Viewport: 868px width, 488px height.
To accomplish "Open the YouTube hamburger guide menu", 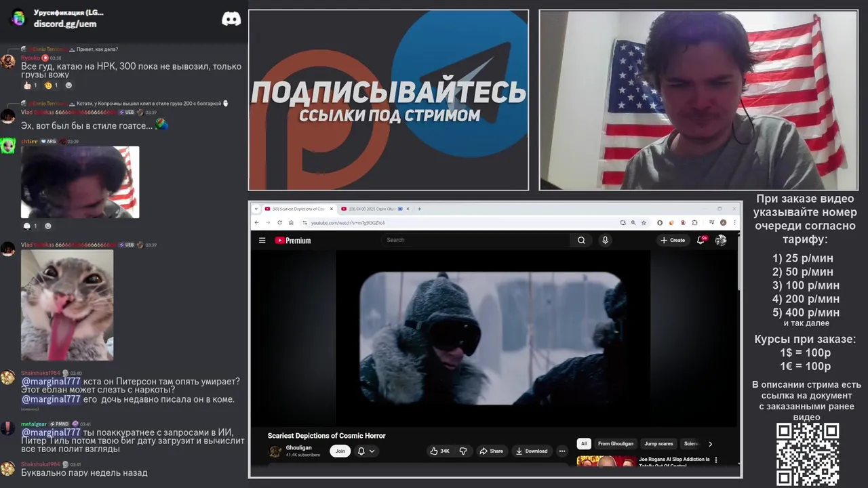I will pyautogui.click(x=262, y=240).
